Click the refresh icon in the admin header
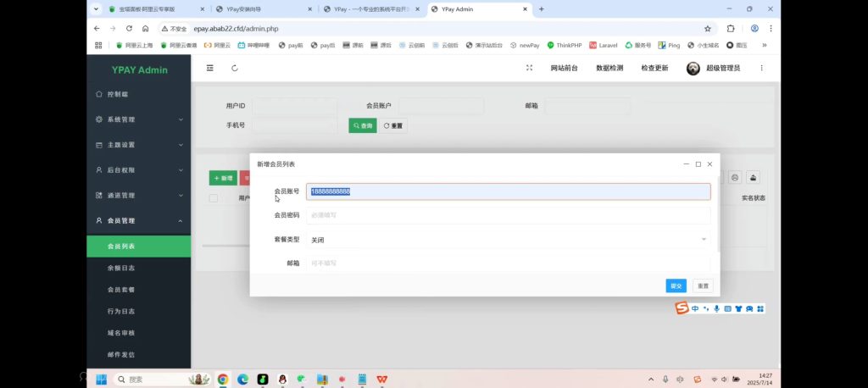868x388 pixels. (x=234, y=68)
